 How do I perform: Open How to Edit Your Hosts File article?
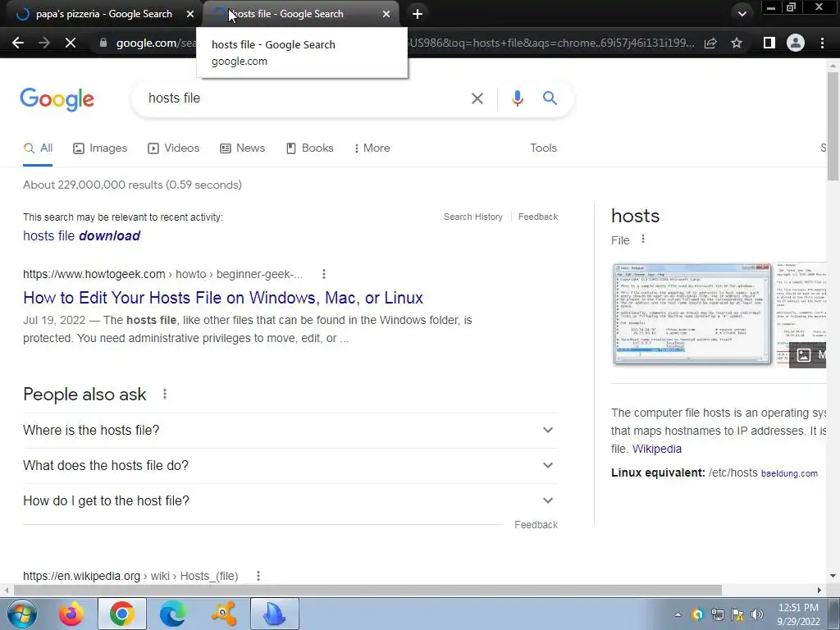pos(223,298)
